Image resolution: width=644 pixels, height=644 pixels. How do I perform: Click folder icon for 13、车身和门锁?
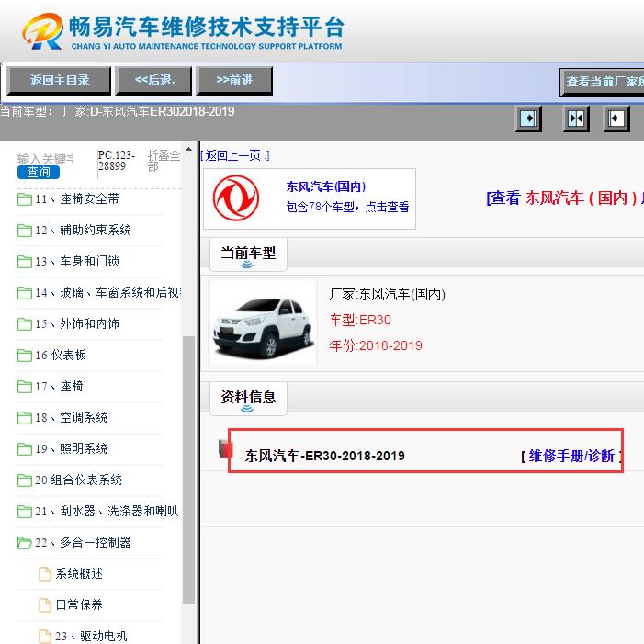[x=25, y=262]
